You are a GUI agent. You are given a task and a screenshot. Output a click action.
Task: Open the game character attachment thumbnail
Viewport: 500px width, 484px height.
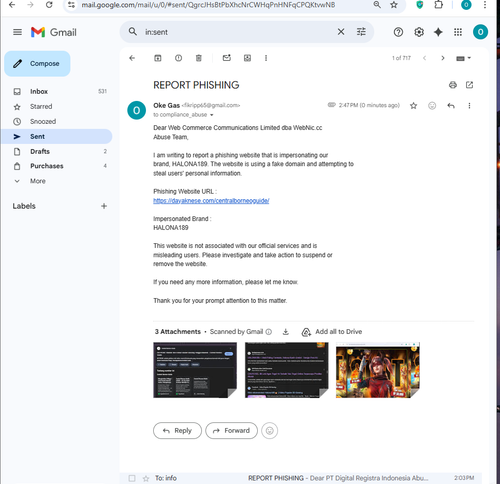coord(378,370)
